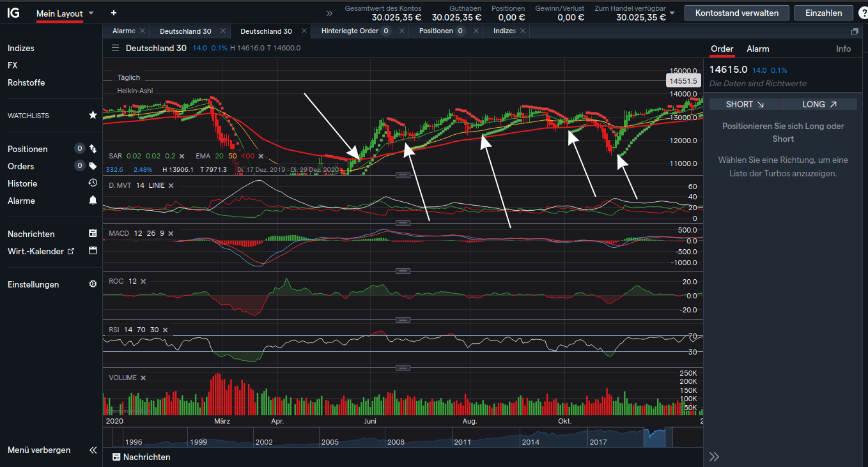Image resolution: width=868 pixels, height=467 pixels.
Task: Click the + icon to add a layout tab
Action: [x=114, y=13]
